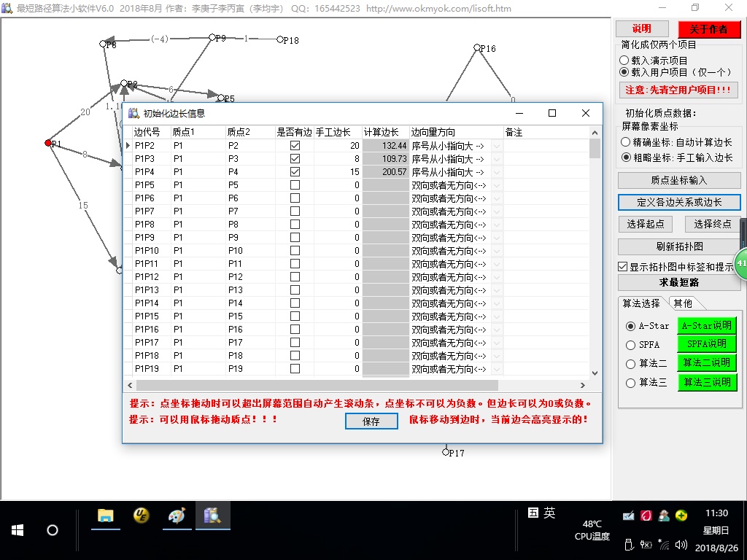This screenshot has height=560, width=747.
Task: Click main window title bar icon
Action: coord(7,8)
